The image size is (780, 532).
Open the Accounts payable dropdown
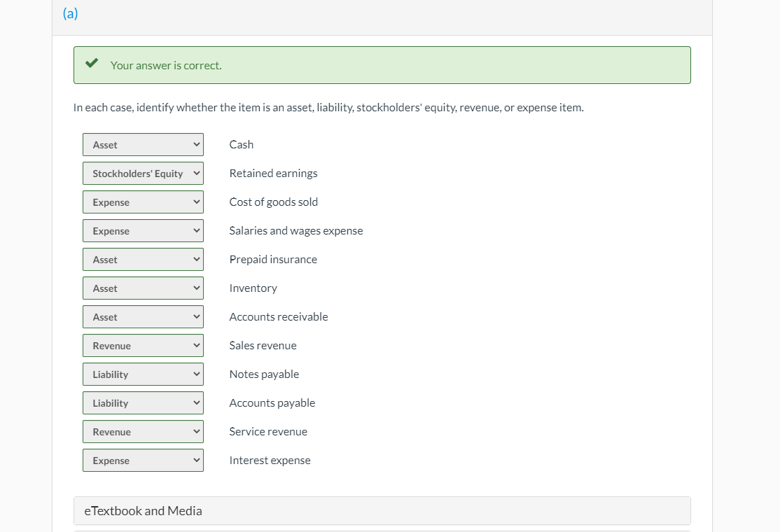(143, 403)
